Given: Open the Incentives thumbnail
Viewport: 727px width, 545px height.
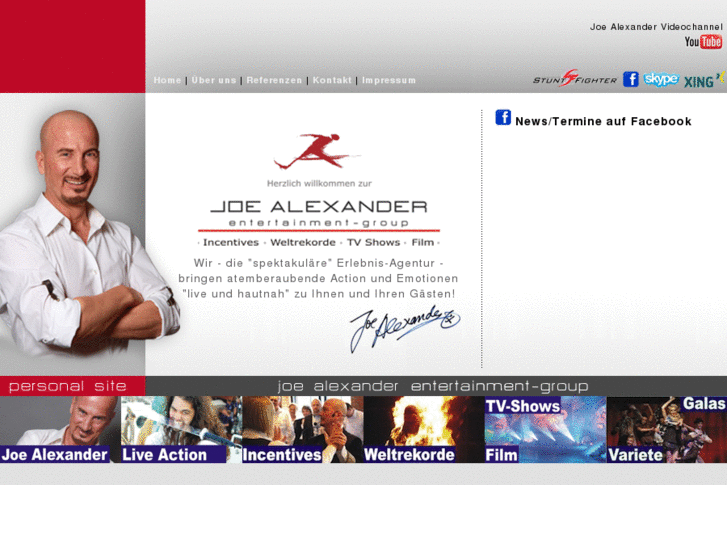Looking at the screenshot, I should 303,430.
